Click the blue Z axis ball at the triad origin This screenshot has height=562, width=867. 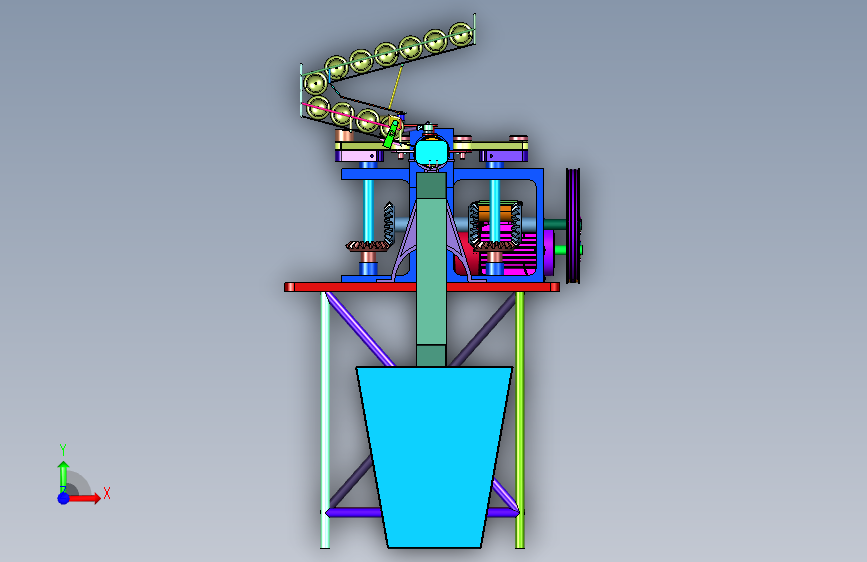pos(64,498)
